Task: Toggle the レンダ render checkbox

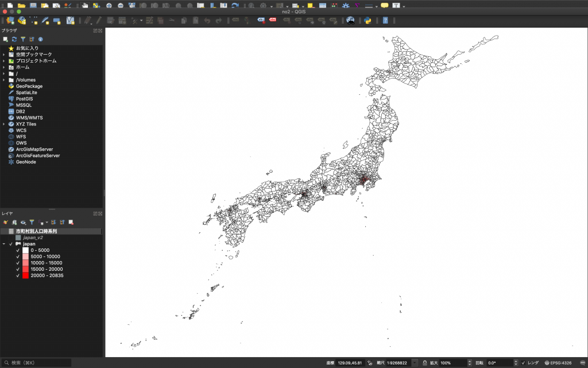Action: click(523, 363)
